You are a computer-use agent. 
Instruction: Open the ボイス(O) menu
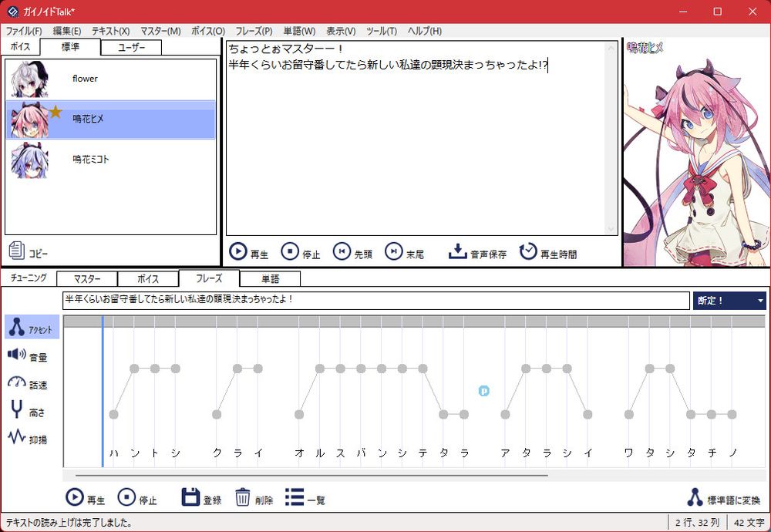[x=208, y=31]
